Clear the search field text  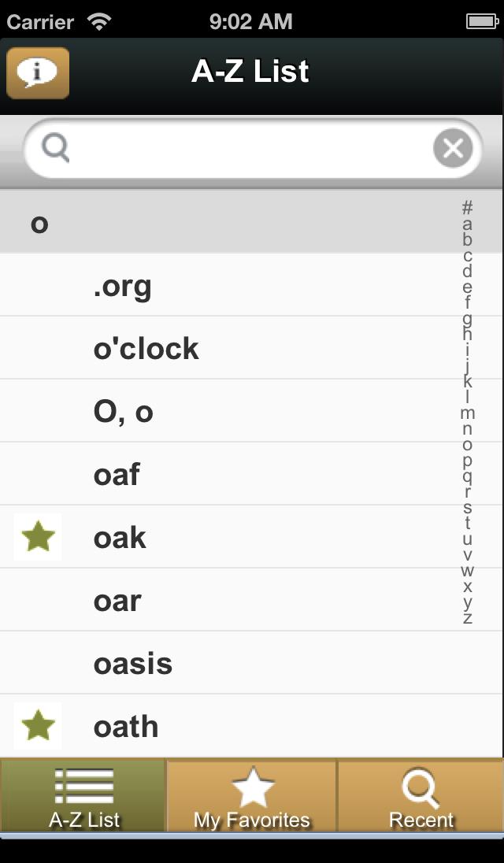point(453,148)
